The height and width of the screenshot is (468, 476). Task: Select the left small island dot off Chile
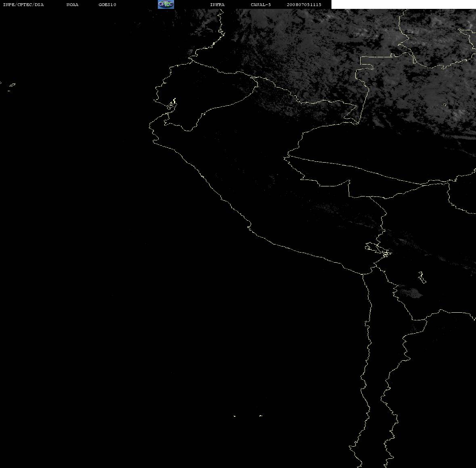point(235,416)
